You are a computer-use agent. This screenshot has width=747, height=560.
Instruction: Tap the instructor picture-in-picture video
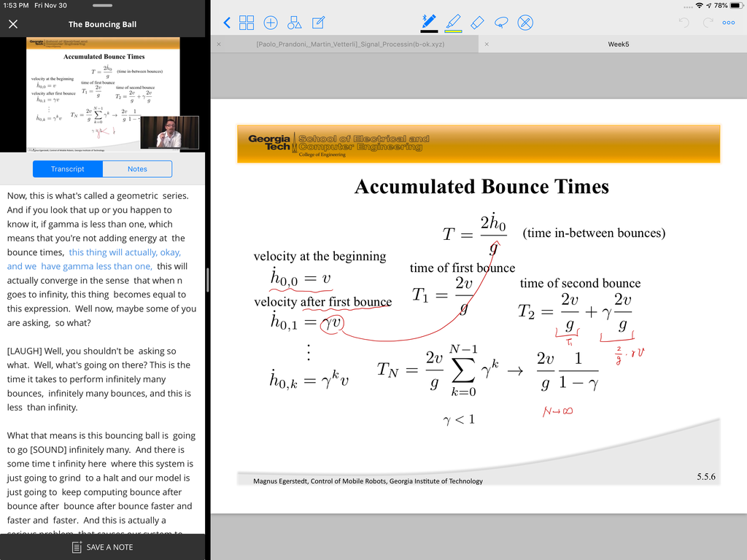169,133
